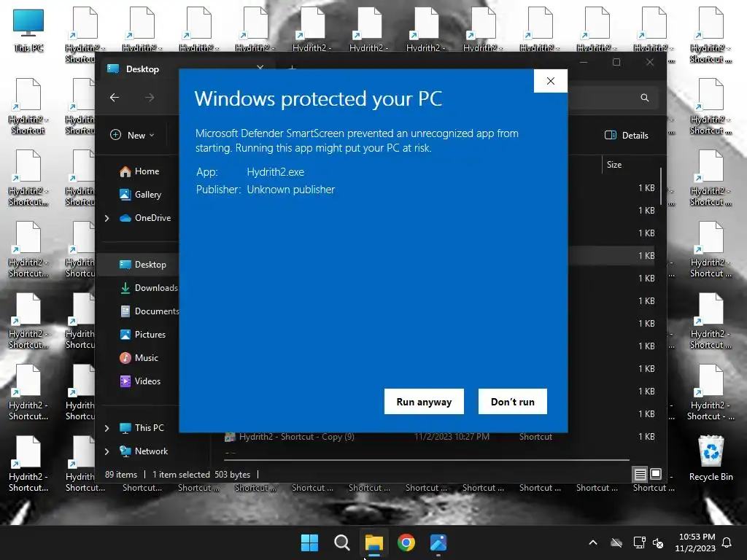
Task: Select the Desktop tab in File Explorer
Action: point(142,69)
